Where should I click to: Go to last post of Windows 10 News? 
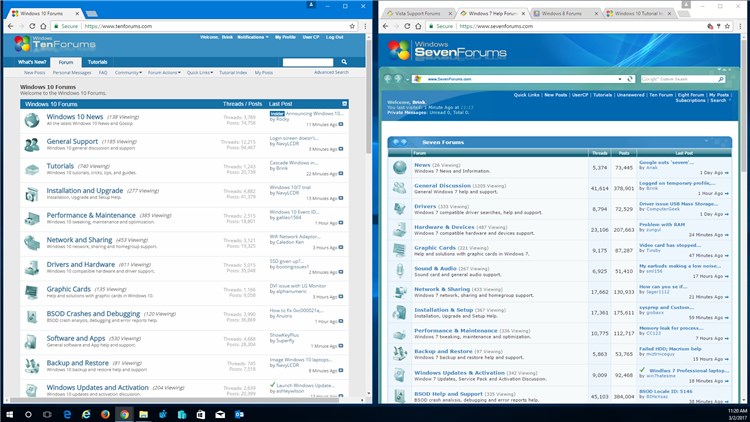pyautogui.click(x=341, y=124)
